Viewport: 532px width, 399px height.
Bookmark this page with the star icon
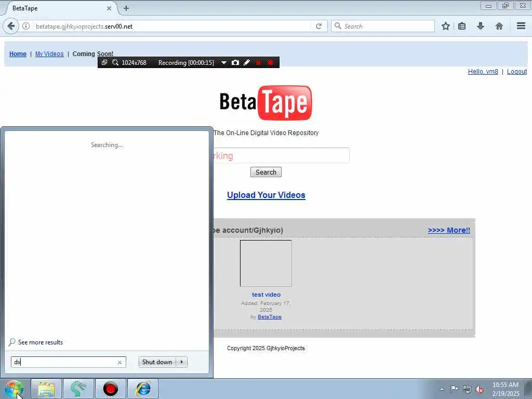445,26
